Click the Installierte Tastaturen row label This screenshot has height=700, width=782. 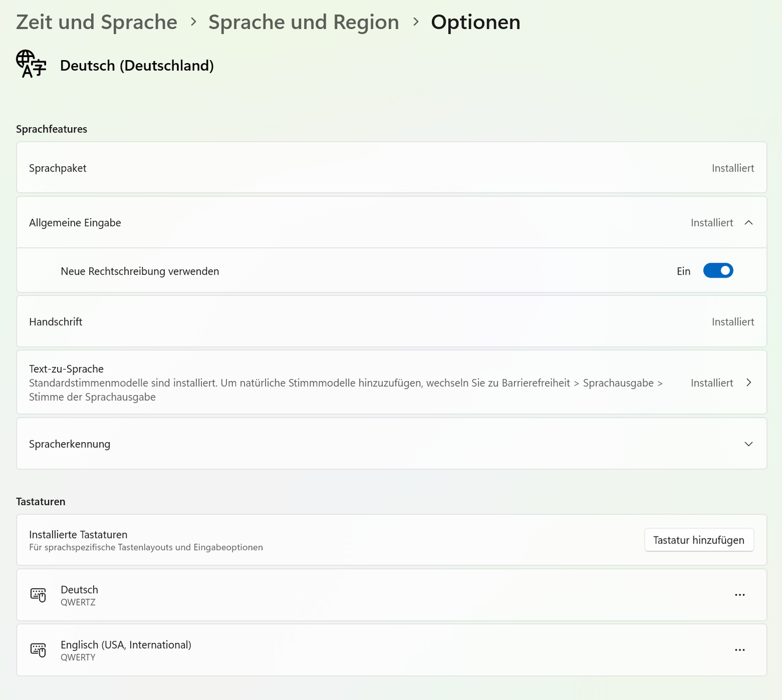pyautogui.click(x=78, y=534)
